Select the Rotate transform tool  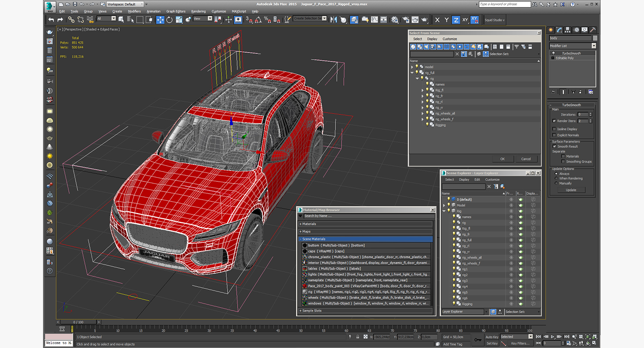coord(169,20)
